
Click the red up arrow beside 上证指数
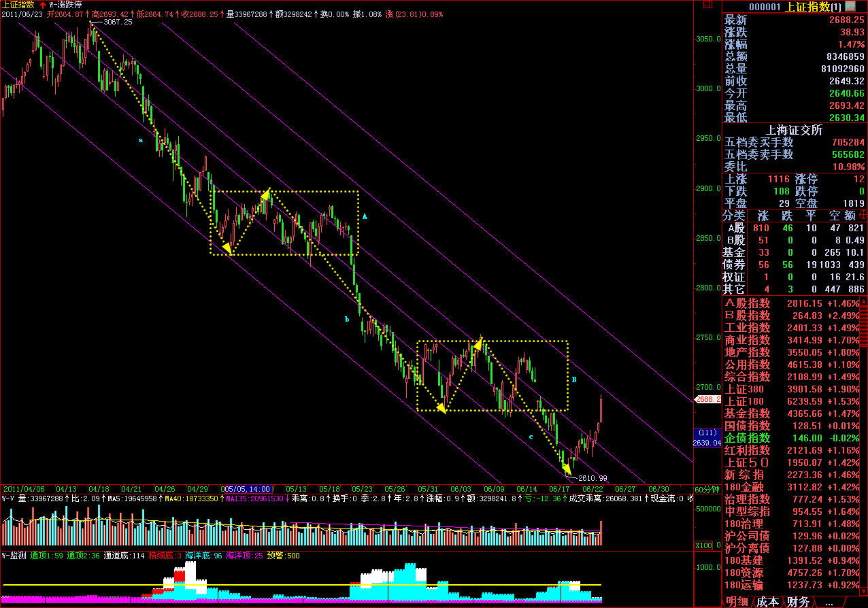[42, 4]
